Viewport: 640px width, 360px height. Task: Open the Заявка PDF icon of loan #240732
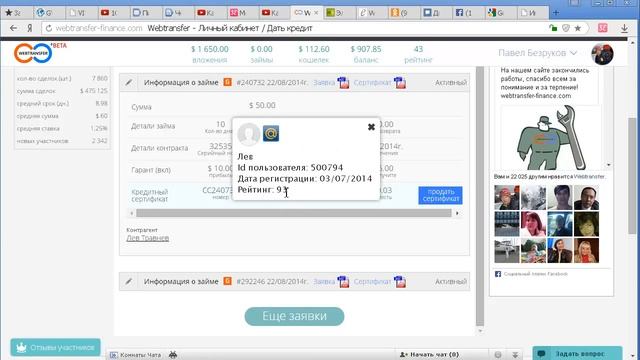point(343,82)
